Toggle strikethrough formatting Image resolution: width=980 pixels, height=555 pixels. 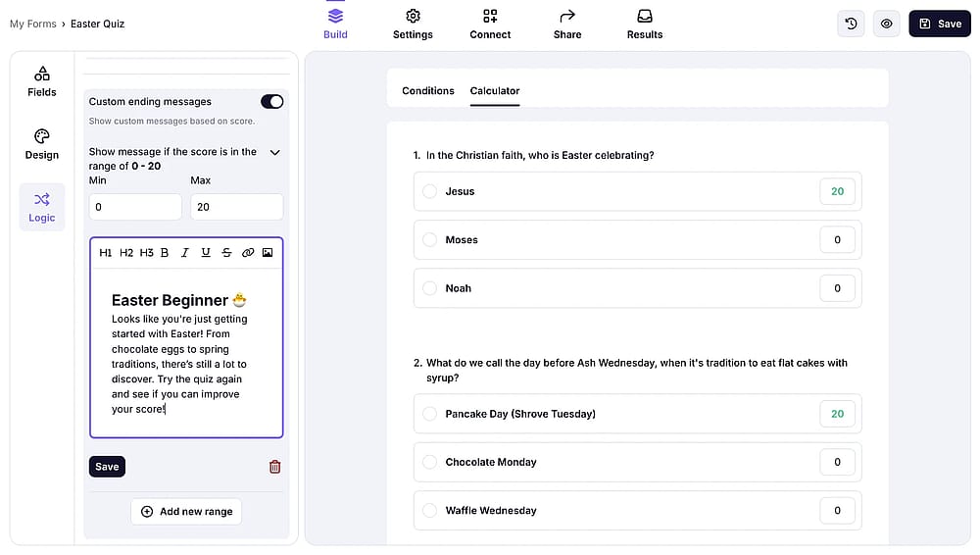226,253
